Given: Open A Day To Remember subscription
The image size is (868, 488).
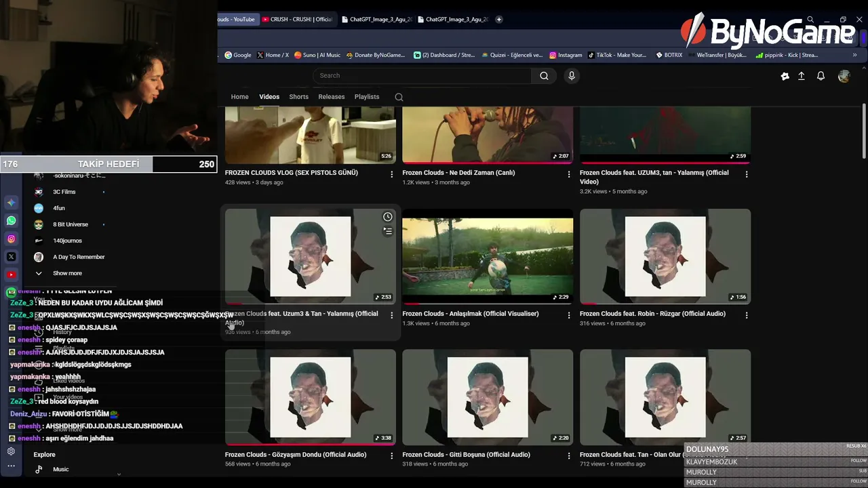Looking at the screenshot, I should pos(79,257).
